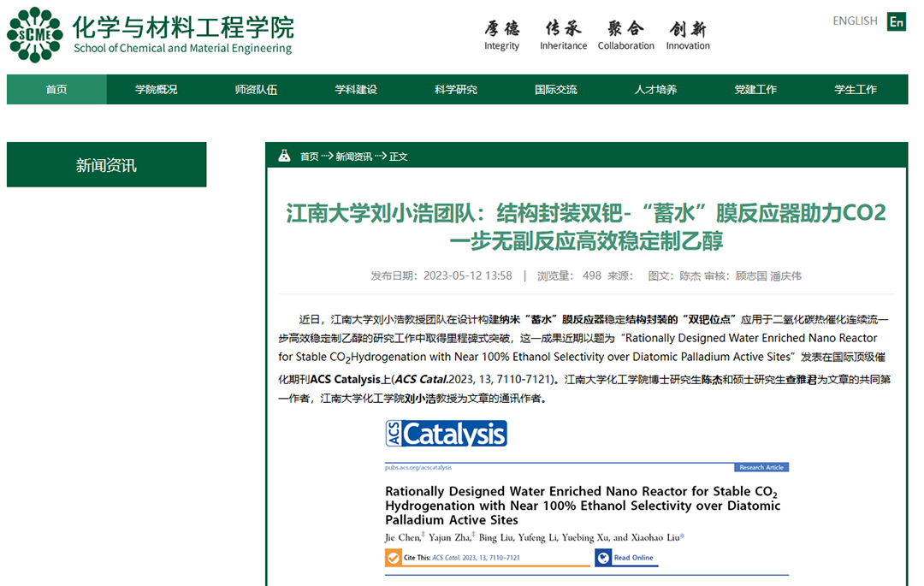Screen dimensions: 924x586
Task: Click the blue Read Online icon
Action: coord(603,557)
